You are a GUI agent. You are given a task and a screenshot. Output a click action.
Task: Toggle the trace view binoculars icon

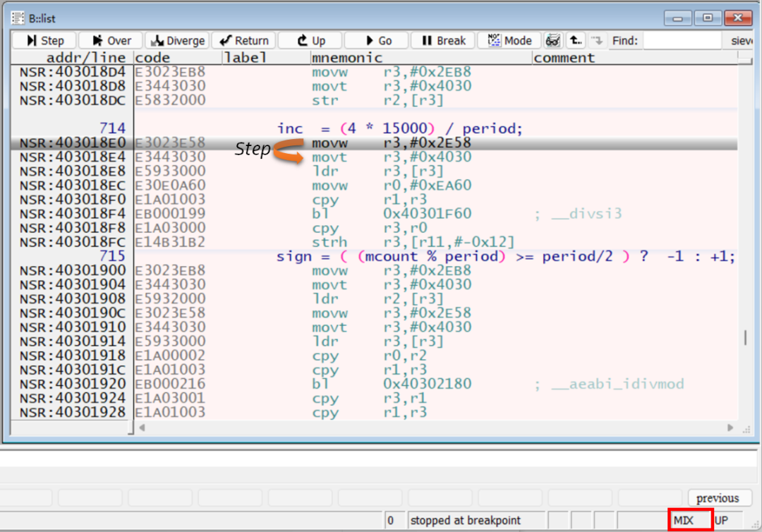click(x=553, y=40)
